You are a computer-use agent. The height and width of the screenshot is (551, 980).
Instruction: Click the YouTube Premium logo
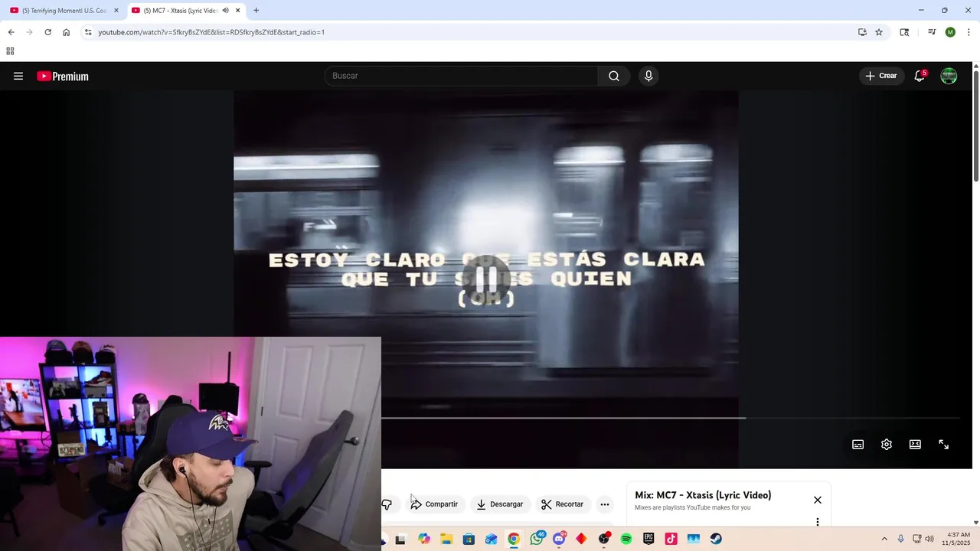(63, 76)
